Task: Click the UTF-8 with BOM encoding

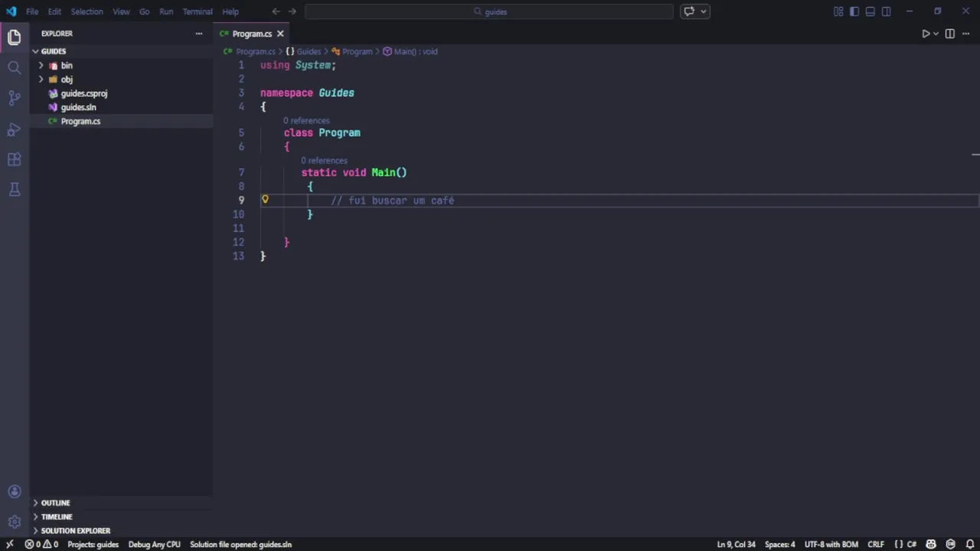Action: coord(831,545)
